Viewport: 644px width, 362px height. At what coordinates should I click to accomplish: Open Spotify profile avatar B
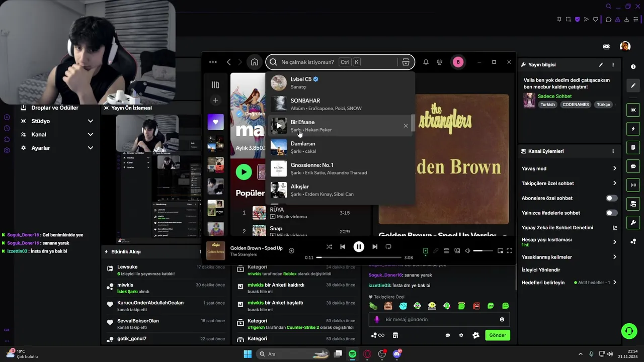[458, 62]
